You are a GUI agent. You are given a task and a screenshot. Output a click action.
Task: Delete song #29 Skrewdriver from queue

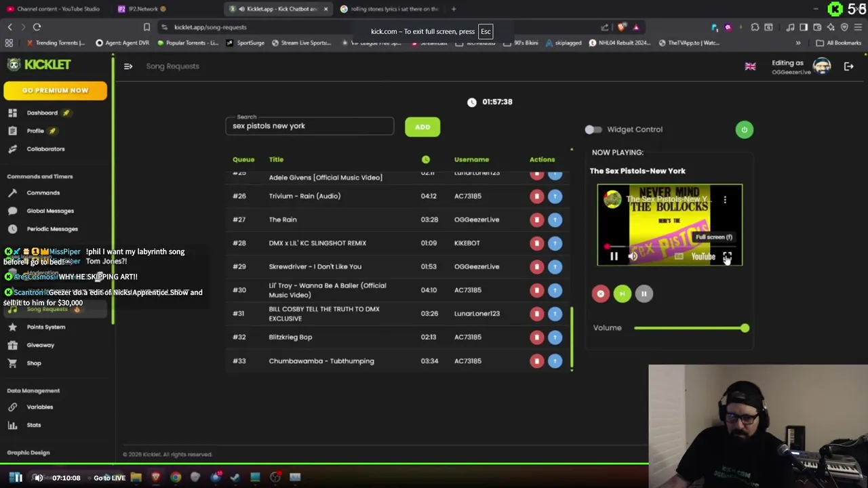point(536,266)
